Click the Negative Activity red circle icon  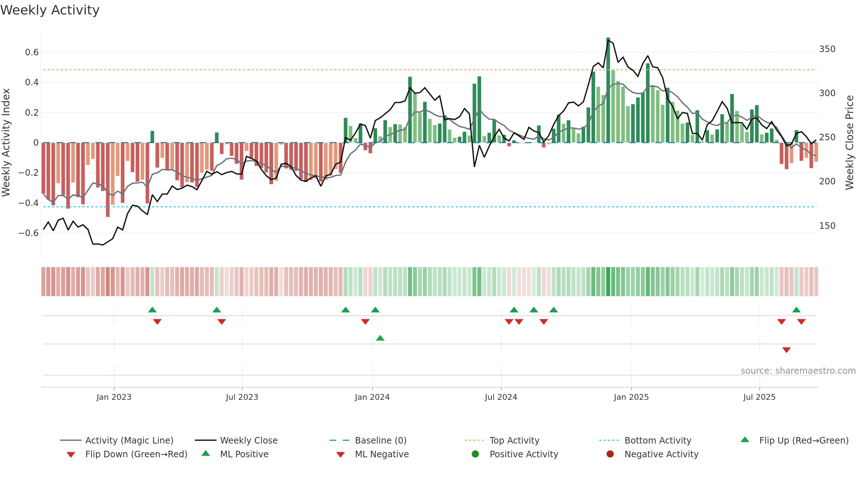610,454
